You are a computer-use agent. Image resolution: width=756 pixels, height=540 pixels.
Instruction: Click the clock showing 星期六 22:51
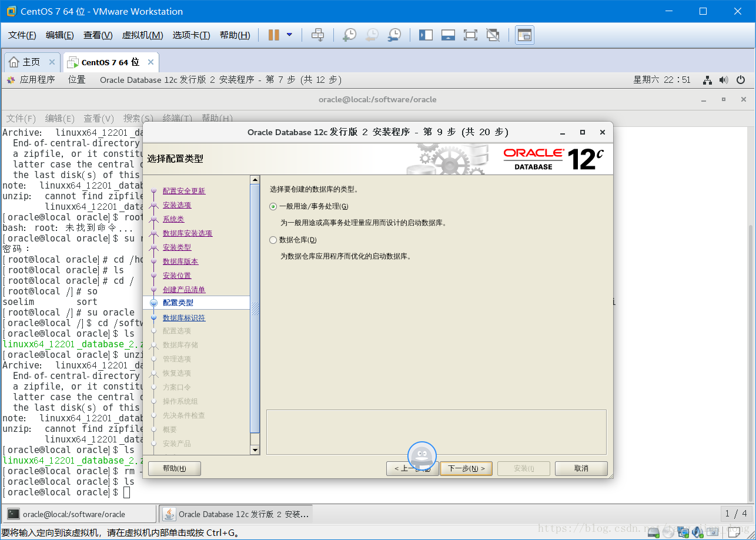(662, 80)
